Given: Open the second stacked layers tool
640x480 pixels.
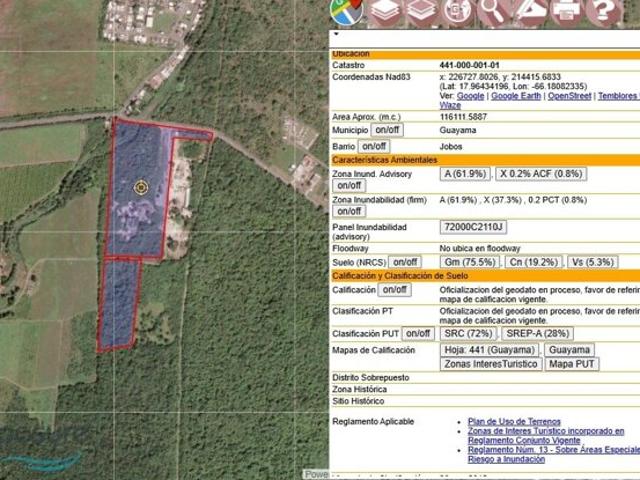Looking at the screenshot, I should click(x=420, y=11).
